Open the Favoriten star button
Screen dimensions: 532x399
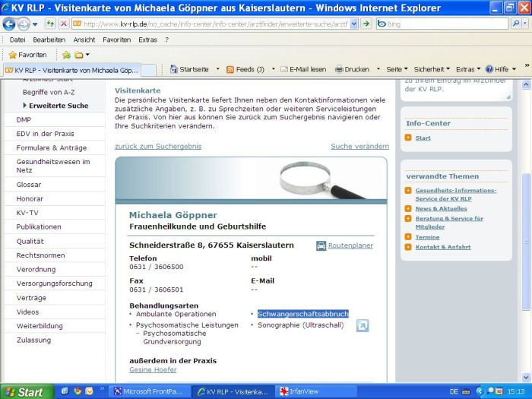click(x=28, y=55)
